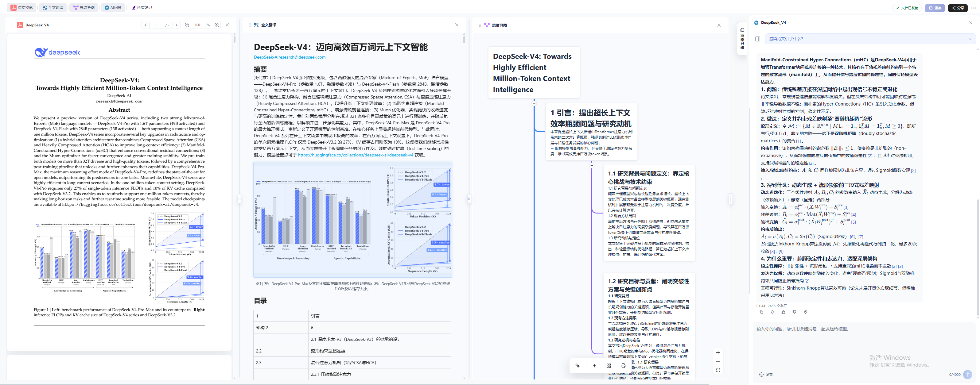This screenshot has height=385, width=980.
Task: Grab the 思维导图 panel drag handle
Action: coord(479,25)
